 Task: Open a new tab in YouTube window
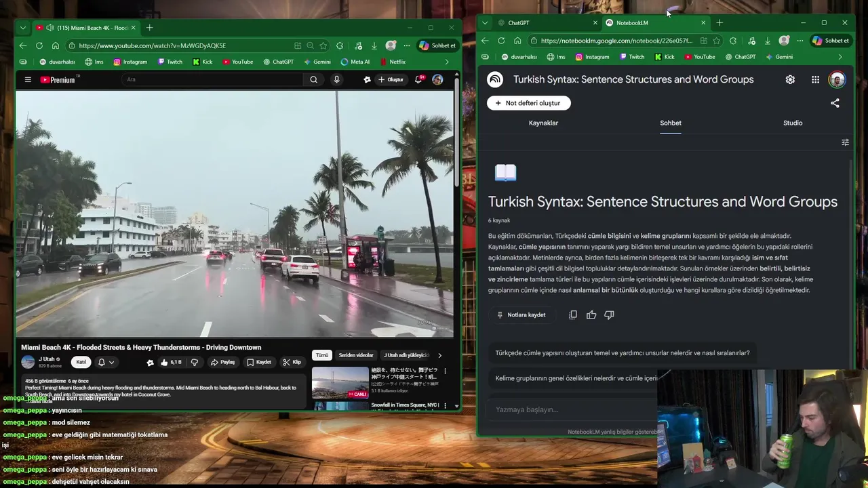click(149, 28)
